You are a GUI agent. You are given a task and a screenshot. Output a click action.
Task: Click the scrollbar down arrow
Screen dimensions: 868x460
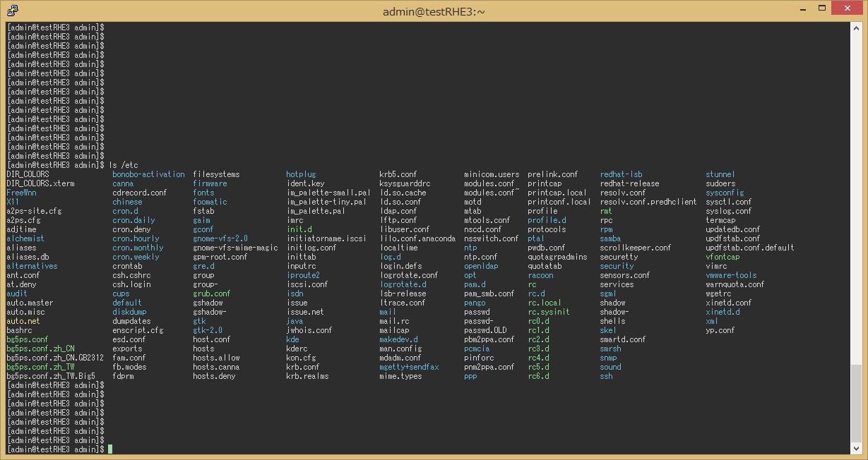click(856, 449)
